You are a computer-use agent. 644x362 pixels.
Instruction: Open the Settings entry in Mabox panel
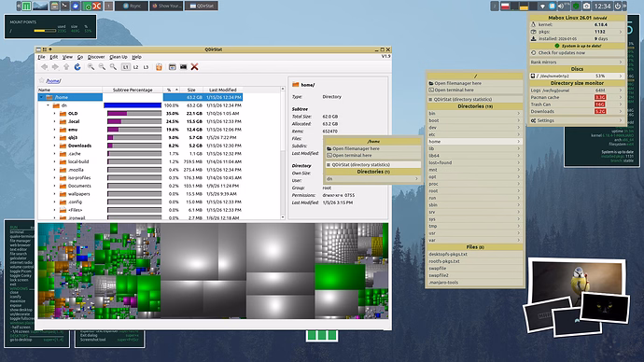576,120
